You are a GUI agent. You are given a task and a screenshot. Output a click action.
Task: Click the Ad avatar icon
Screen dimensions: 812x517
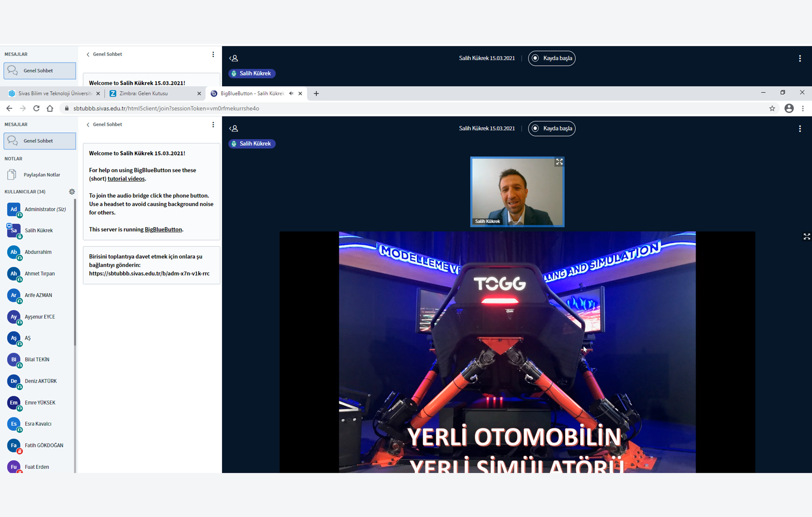[x=14, y=209]
